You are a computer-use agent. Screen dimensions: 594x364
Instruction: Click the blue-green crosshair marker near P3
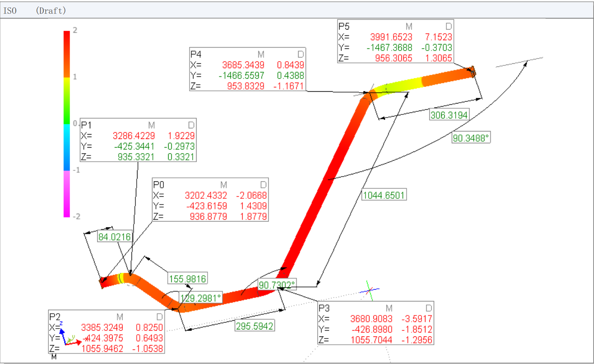[369, 290]
